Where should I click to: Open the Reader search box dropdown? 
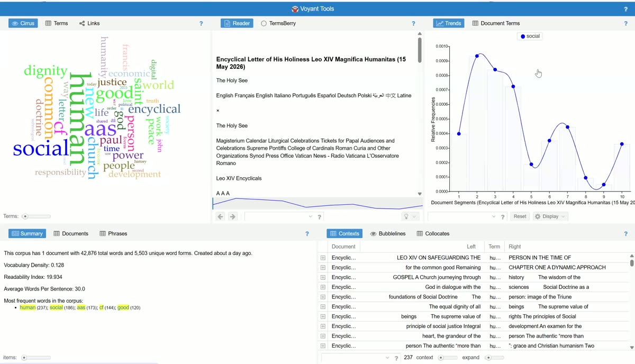coord(311,216)
